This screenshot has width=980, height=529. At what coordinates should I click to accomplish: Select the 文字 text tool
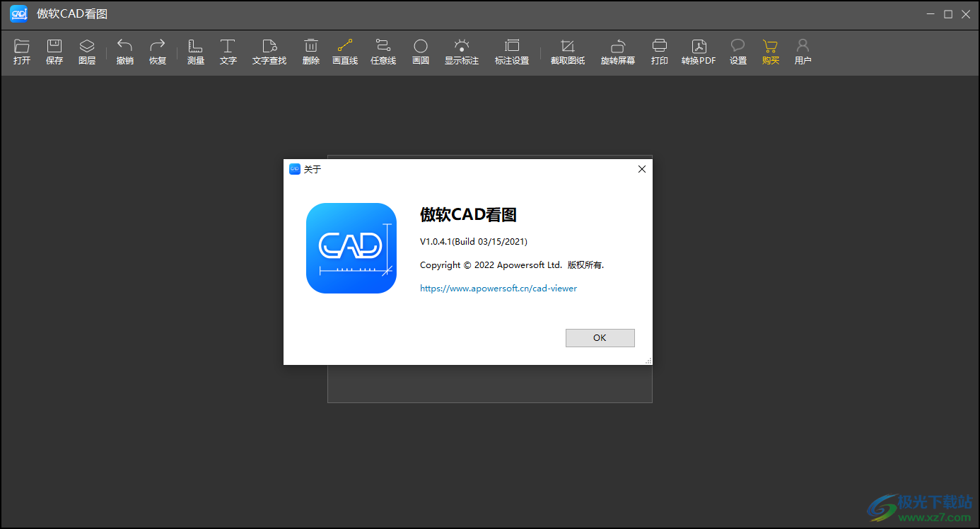coord(228,51)
